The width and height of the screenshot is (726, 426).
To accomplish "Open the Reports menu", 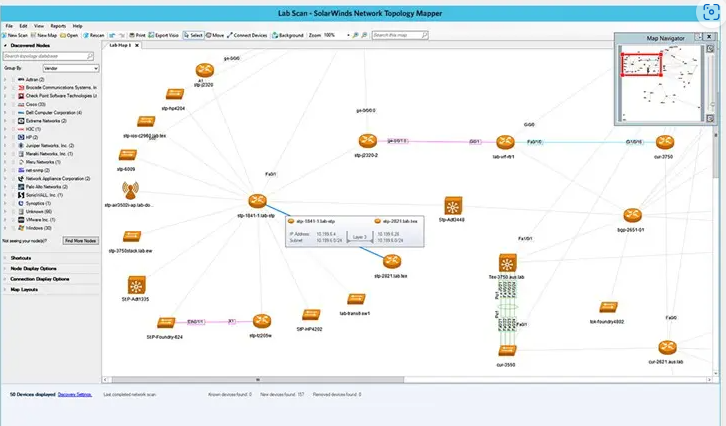I will coord(58,26).
